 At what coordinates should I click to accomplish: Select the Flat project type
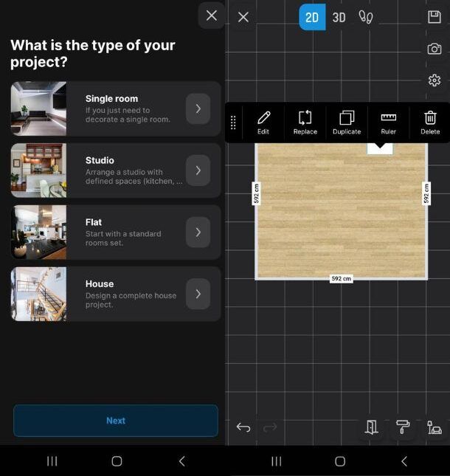click(116, 232)
